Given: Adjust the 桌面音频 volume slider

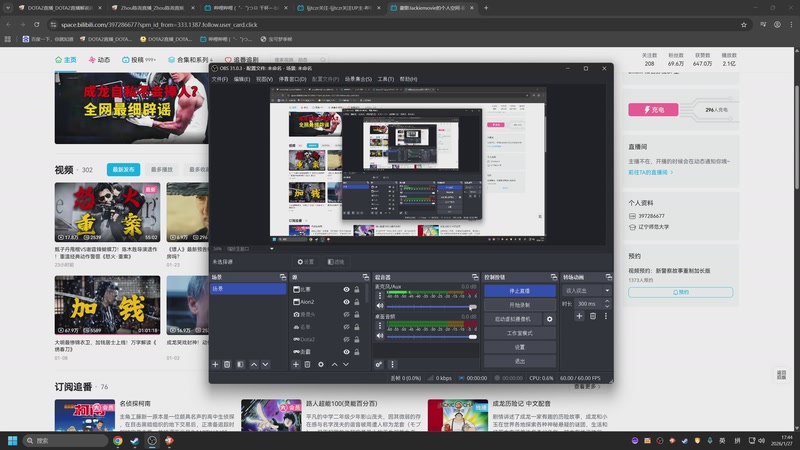Looking at the screenshot, I should 430,336.
